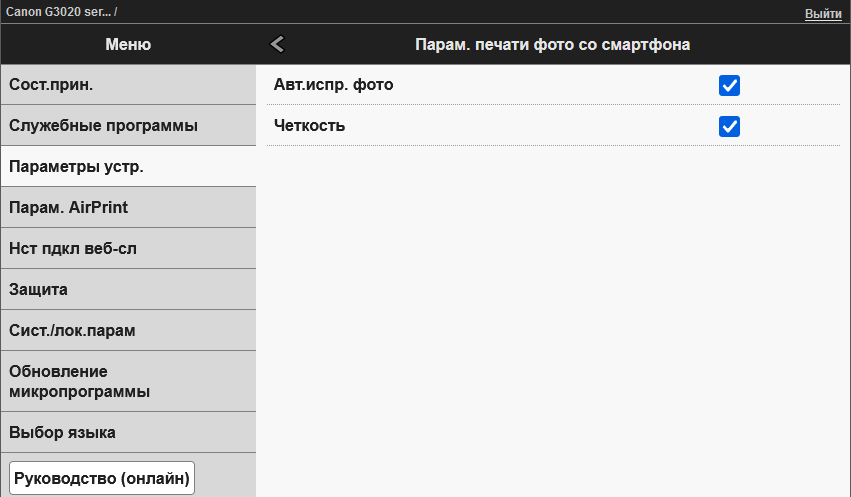The image size is (851, 497).
Task: Disable the Авт.испр. фото checkbox
Action: (x=729, y=85)
